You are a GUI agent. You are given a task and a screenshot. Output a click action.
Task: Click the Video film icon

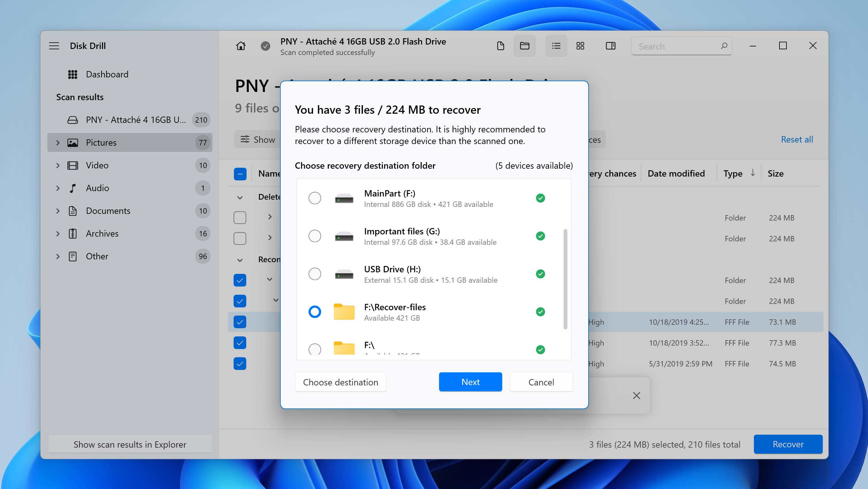point(73,165)
